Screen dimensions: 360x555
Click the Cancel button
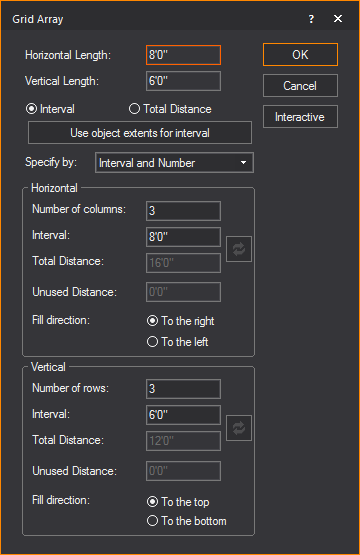coord(300,86)
